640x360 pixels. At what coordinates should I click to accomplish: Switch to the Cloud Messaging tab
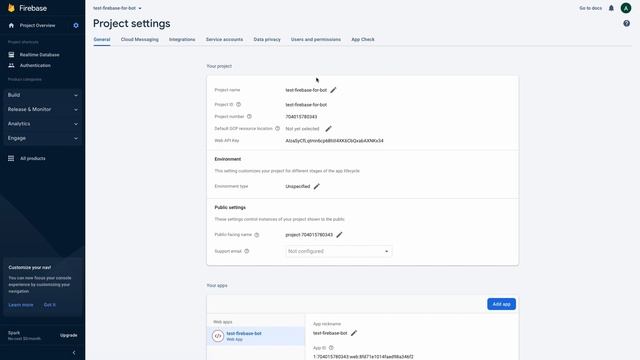coord(140,40)
